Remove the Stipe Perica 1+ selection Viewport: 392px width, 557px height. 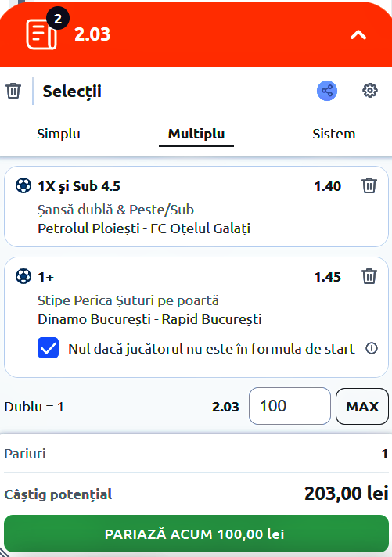369,276
